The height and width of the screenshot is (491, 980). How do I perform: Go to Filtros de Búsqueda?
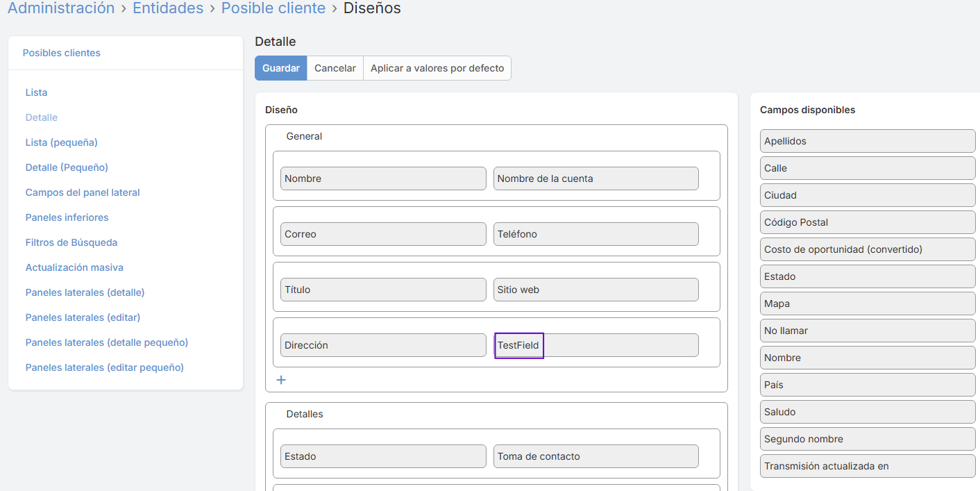pyautogui.click(x=71, y=242)
